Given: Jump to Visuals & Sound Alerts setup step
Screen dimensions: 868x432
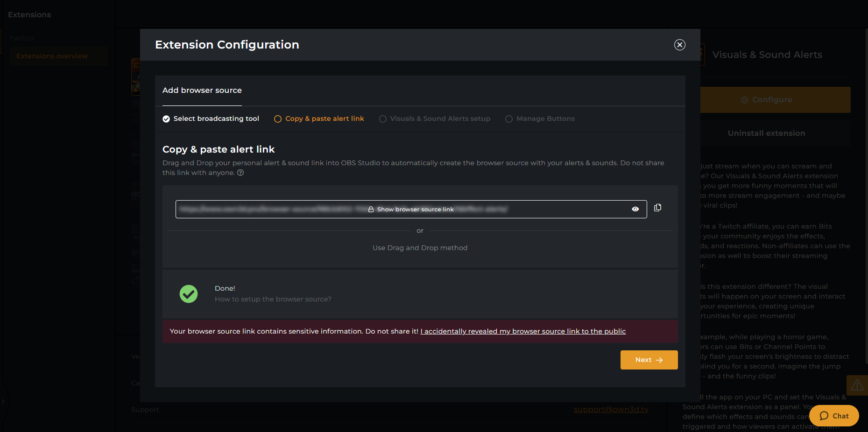Looking at the screenshot, I should pos(435,119).
